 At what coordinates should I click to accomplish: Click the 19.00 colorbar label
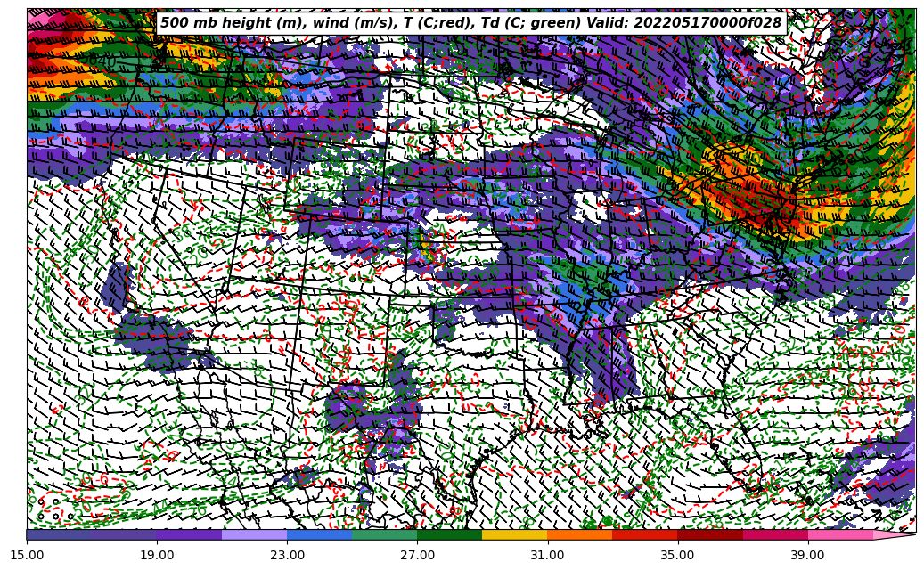click(157, 555)
